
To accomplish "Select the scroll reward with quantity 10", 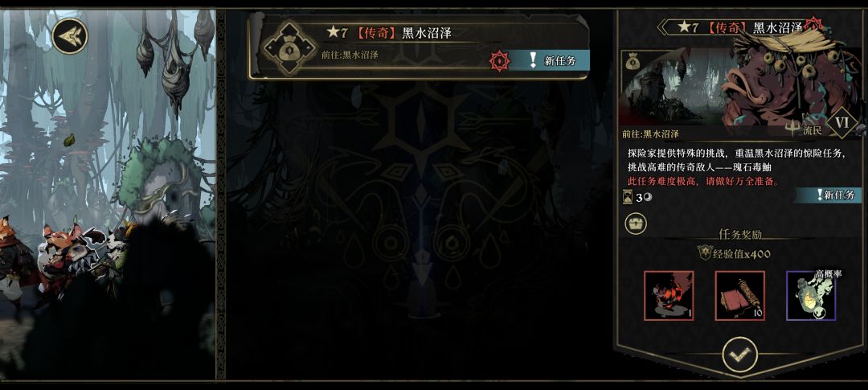I will tap(740, 295).
